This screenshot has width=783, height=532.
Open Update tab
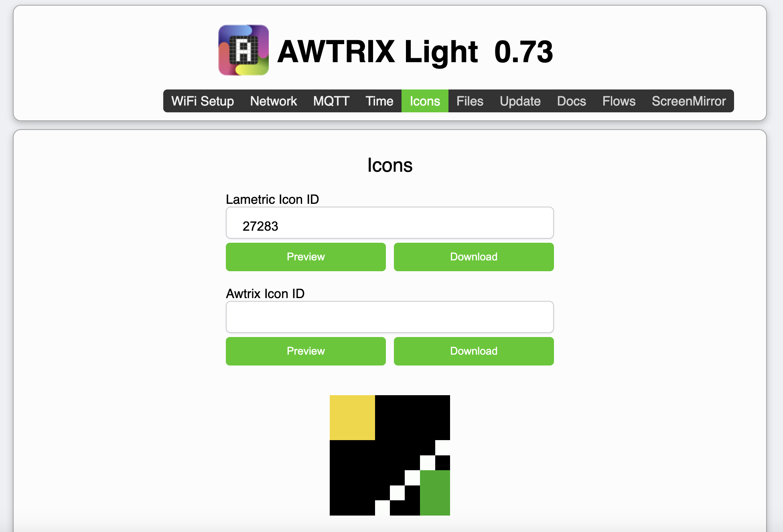pos(519,101)
